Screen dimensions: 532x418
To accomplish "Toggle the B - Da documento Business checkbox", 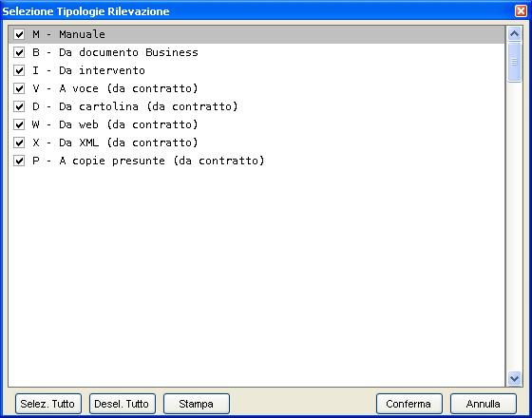I will tap(19, 52).
